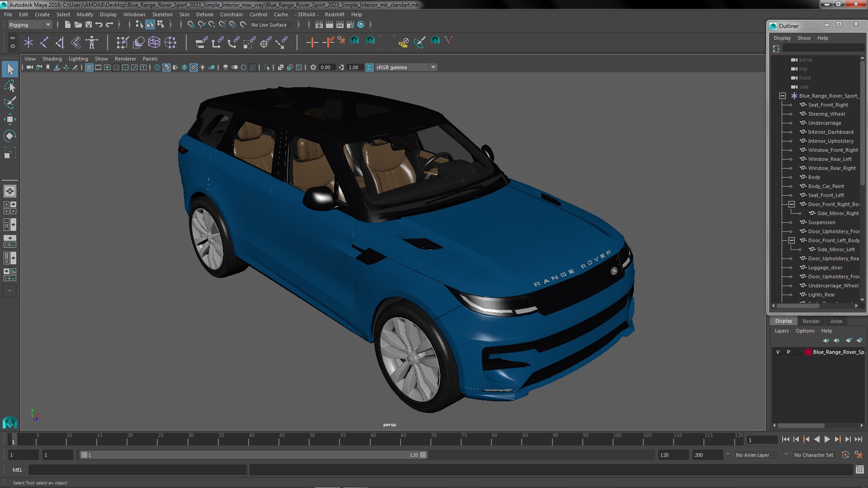Click the Redo arrow icon
The width and height of the screenshot is (868, 488).
(x=109, y=24)
